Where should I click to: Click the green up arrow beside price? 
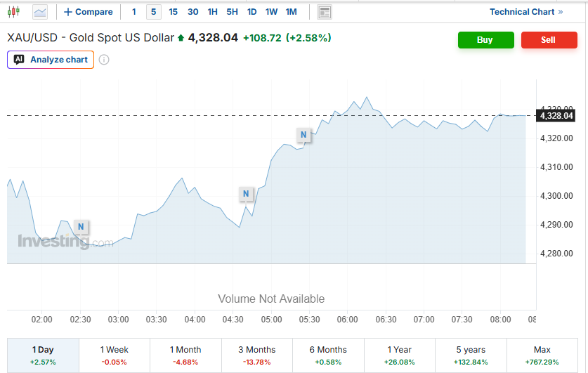[181, 38]
